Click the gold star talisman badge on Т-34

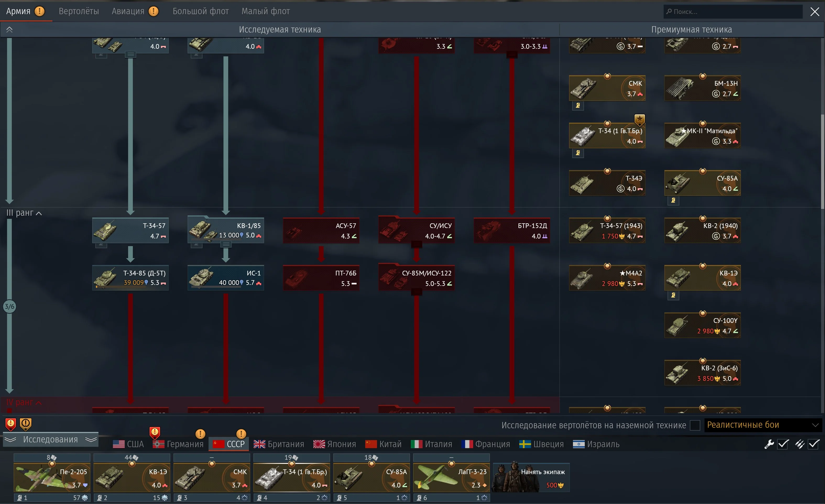pyautogui.click(x=640, y=119)
